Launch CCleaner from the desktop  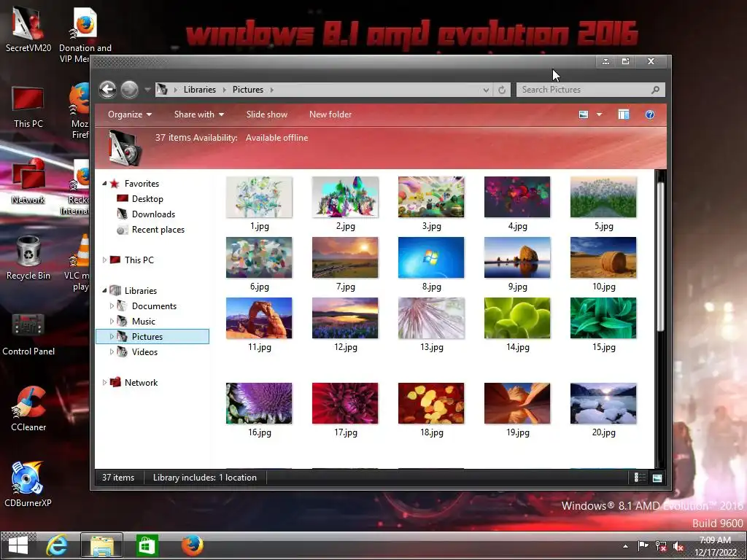click(x=28, y=408)
